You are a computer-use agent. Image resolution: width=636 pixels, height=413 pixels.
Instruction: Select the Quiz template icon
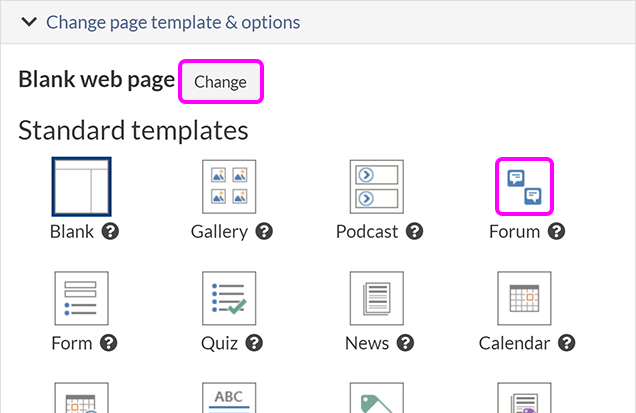coord(229,299)
